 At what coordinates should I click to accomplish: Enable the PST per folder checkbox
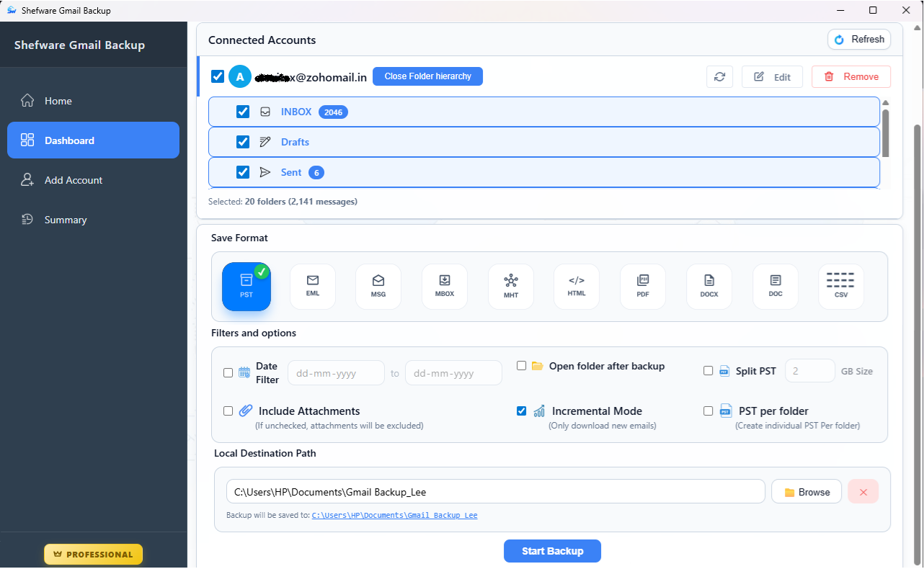point(708,411)
